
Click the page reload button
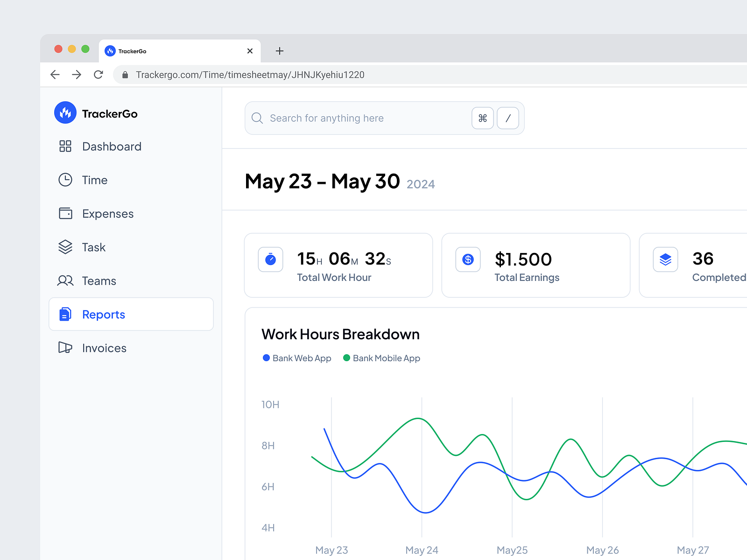pyautogui.click(x=99, y=75)
